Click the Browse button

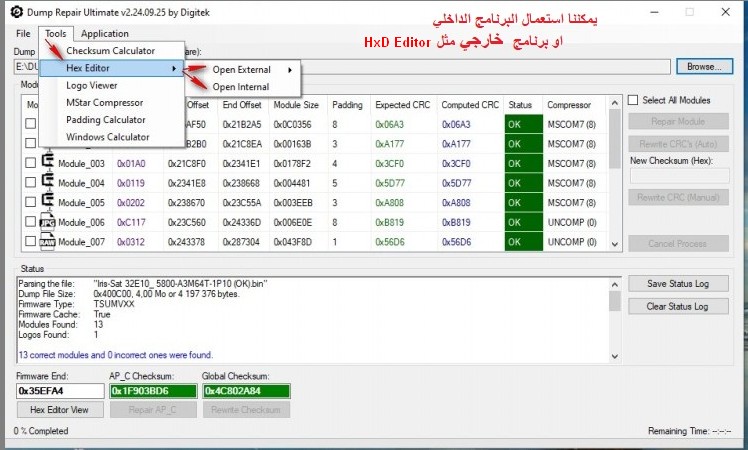tap(704, 67)
